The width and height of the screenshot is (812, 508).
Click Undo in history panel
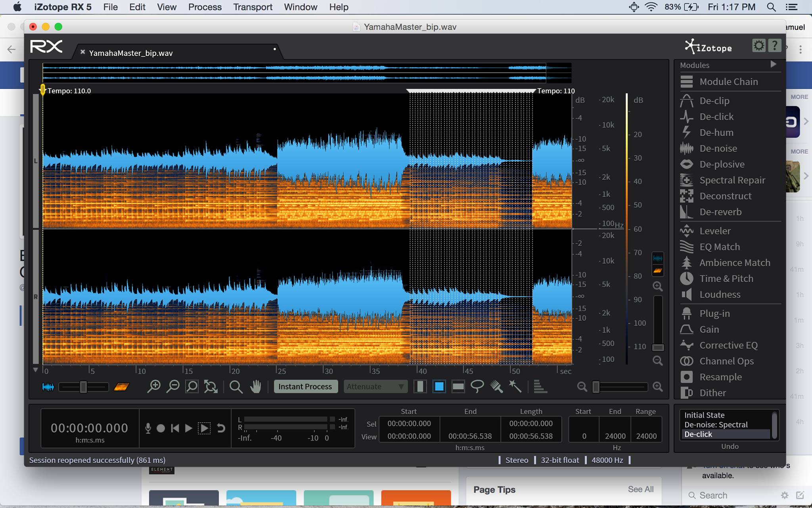[x=730, y=446]
